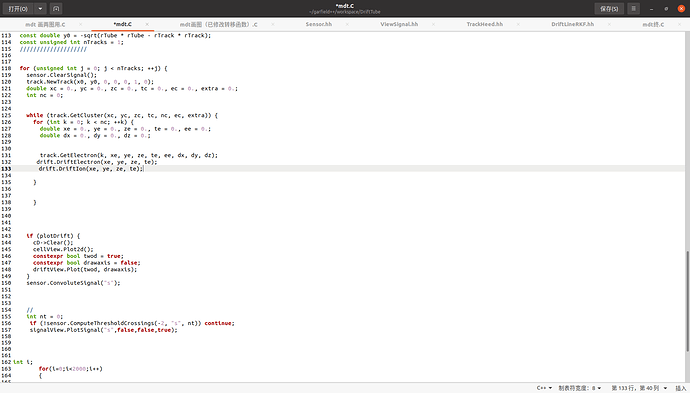690x393 pixels.
Task: Open the 制表符宽度 tab width dropdown
Action: 580,388
